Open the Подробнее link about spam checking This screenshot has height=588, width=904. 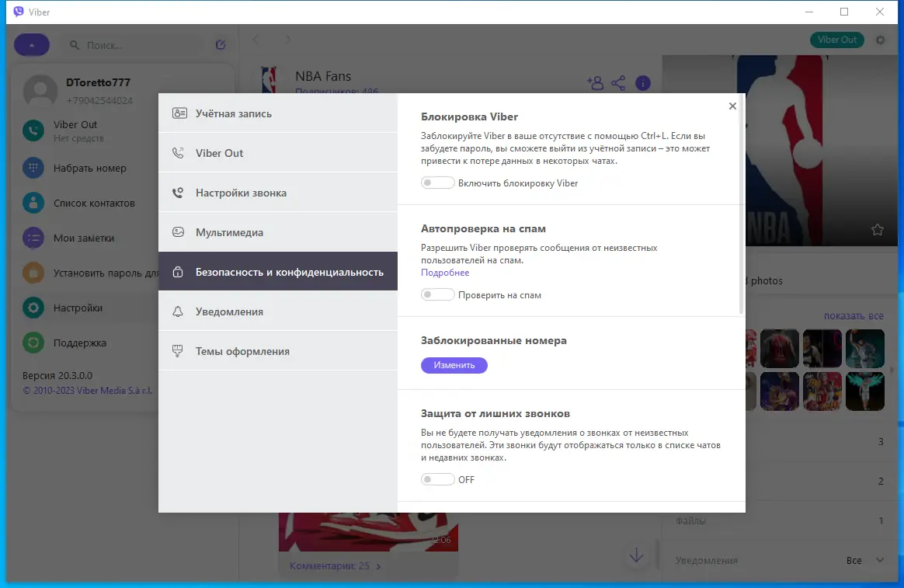[x=444, y=272]
